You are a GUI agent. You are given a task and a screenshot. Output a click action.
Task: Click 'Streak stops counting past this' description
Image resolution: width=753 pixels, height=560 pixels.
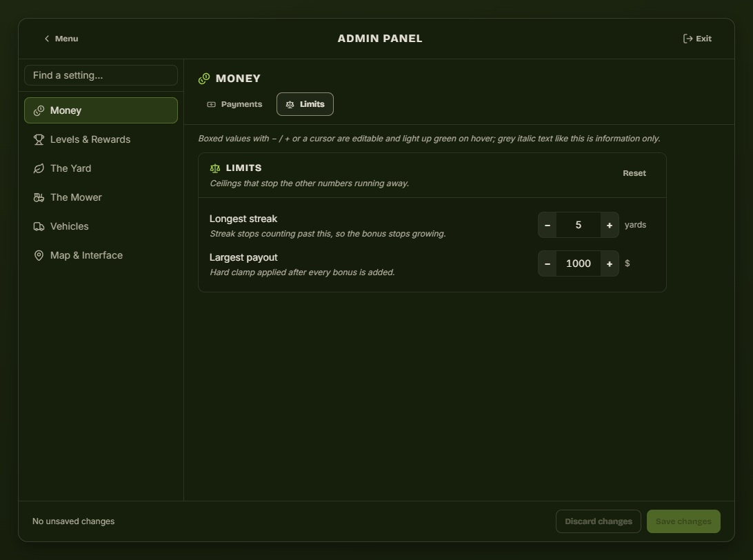coord(328,234)
